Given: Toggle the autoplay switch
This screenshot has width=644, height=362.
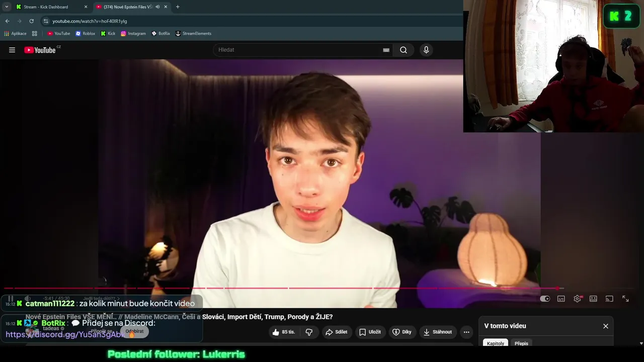Looking at the screenshot, I should tap(545, 299).
